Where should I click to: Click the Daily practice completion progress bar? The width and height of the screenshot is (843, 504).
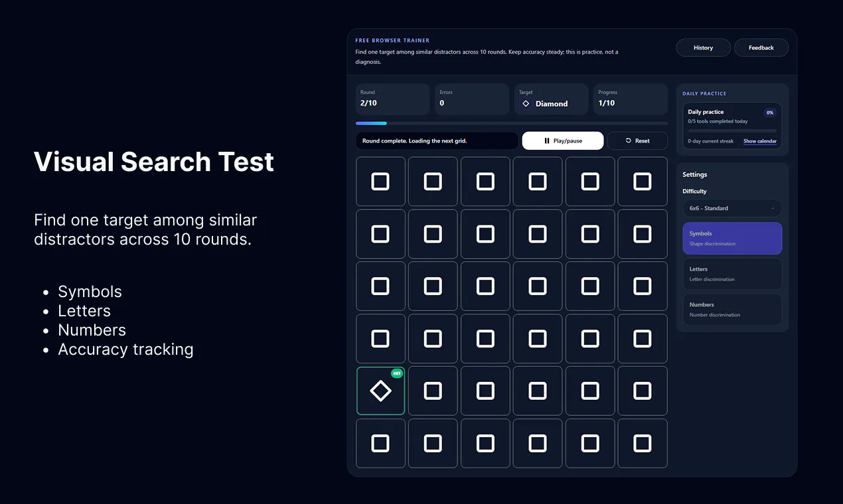click(x=732, y=131)
